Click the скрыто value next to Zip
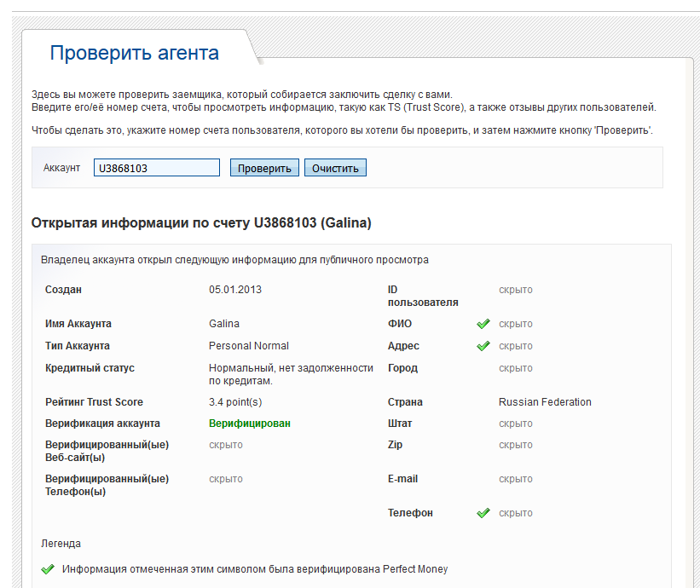700x588 pixels. [x=515, y=445]
